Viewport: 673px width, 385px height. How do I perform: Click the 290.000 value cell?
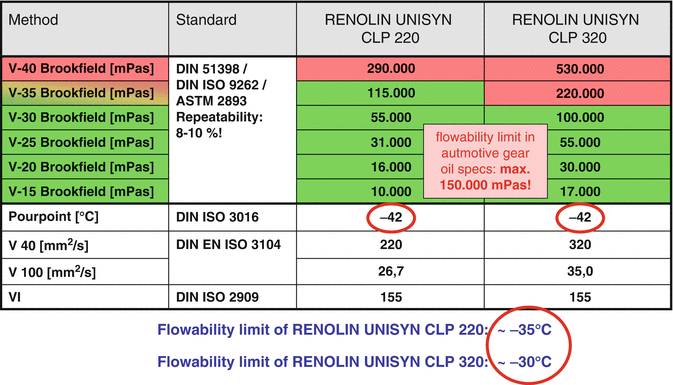[x=391, y=68]
